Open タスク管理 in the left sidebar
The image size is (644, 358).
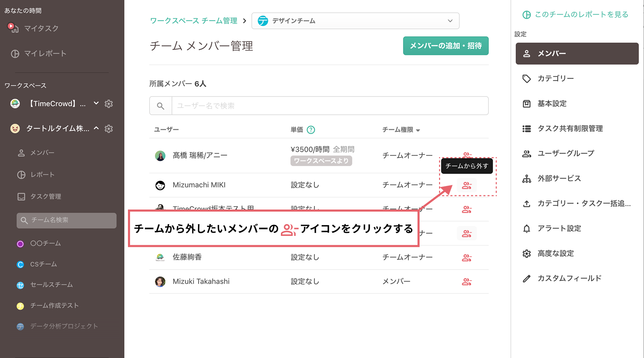[x=45, y=196]
